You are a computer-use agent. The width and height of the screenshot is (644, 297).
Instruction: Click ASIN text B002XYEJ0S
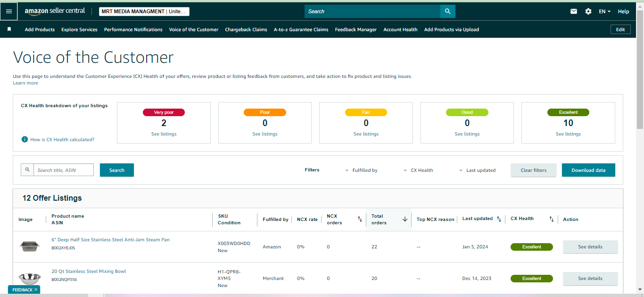click(63, 248)
